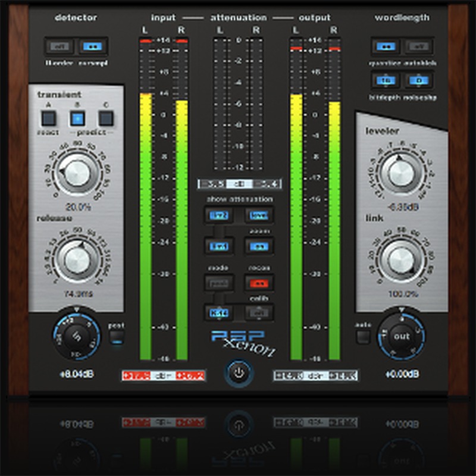Screen dimensions: 476x476
Task: Click the link value '100.0%'
Action: coord(403,293)
